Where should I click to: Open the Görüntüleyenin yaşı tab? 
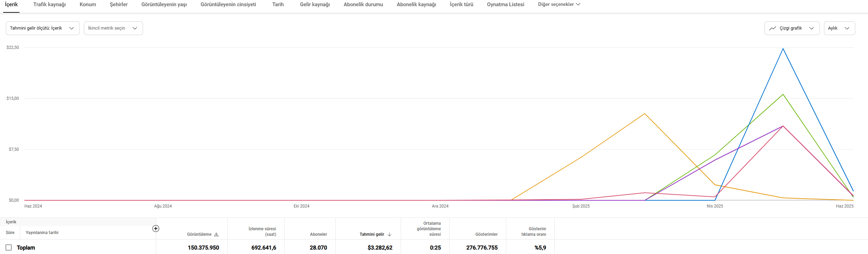(x=164, y=4)
